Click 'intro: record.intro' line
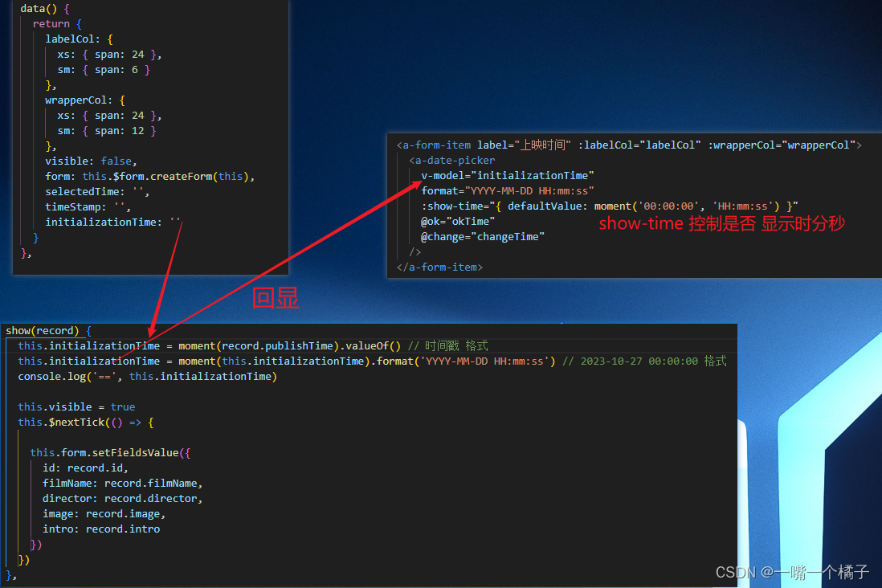Screen dimensions: 882x588 pos(101,529)
